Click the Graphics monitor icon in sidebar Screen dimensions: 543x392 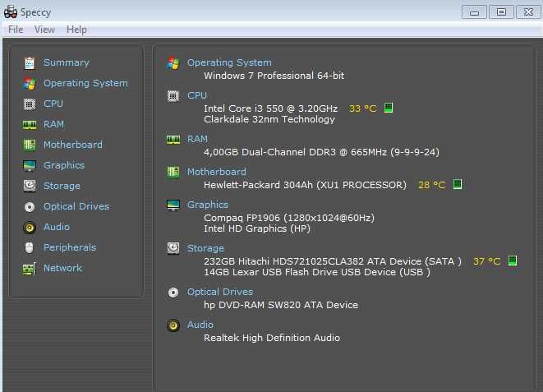(30, 165)
